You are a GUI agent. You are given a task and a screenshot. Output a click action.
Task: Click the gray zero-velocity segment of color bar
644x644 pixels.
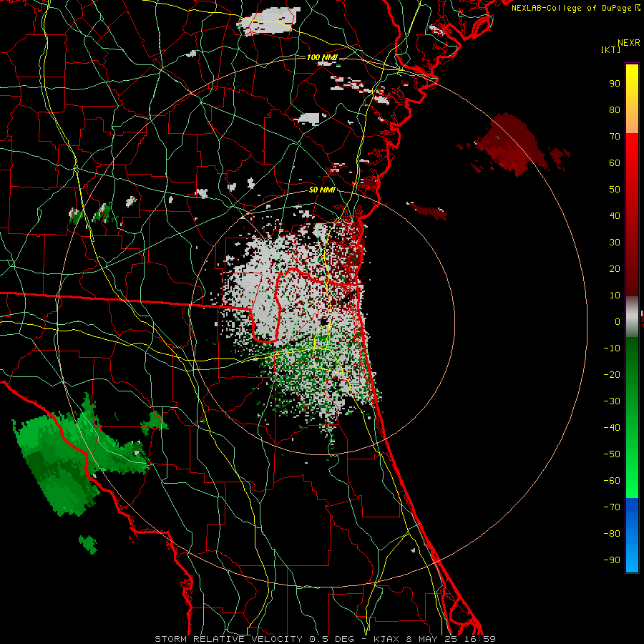(632, 317)
